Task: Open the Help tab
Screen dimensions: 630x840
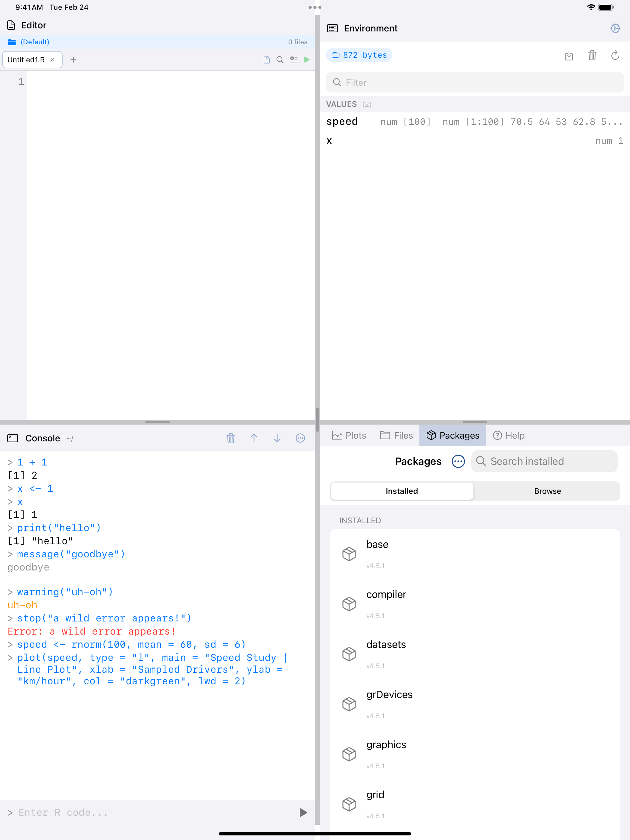Action: [x=509, y=435]
